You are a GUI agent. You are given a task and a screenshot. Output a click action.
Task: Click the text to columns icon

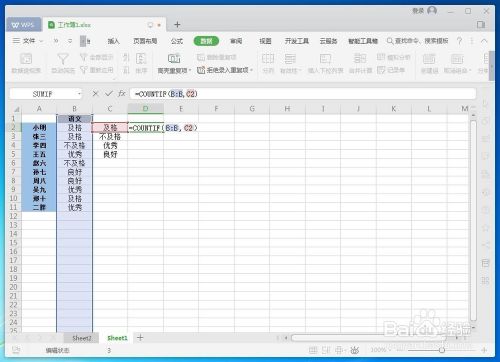268,59
